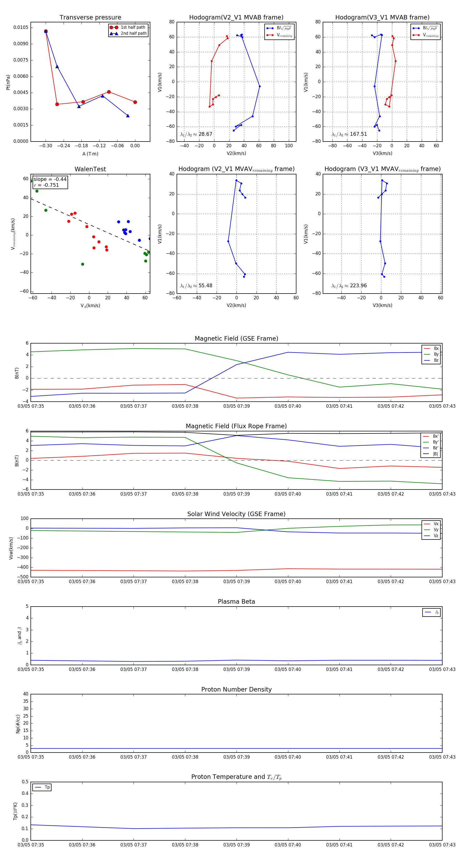This screenshot has width=473, height=868.
Task: Click the "Tp(10^6K)" y-axis label
Action: [15, 811]
